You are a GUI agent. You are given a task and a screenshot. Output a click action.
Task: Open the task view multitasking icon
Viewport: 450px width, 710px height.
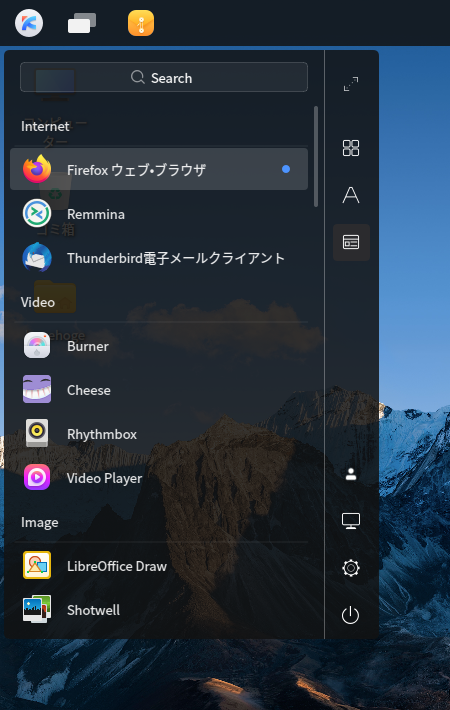(81, 23)
